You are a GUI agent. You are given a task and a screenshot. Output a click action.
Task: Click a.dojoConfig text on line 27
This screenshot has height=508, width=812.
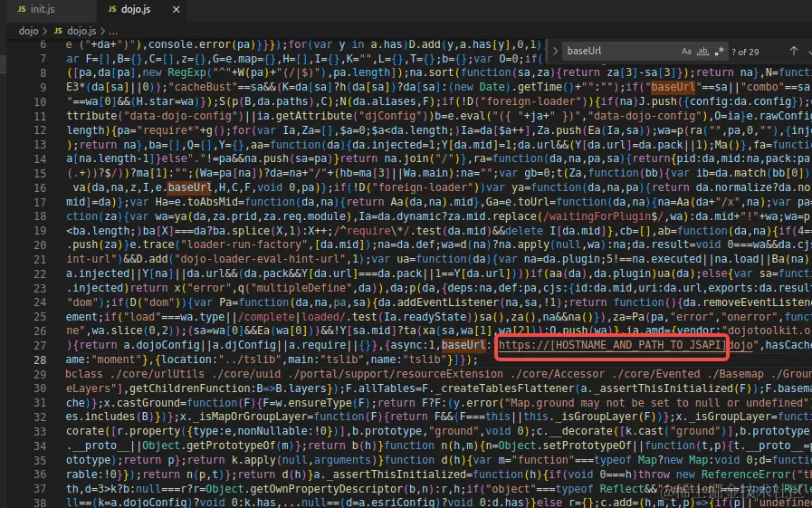pyautogui.click(x=161, y=345)
